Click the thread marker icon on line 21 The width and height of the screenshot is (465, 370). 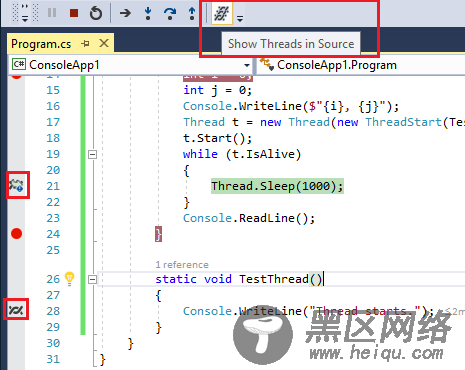tap(16, 185)
